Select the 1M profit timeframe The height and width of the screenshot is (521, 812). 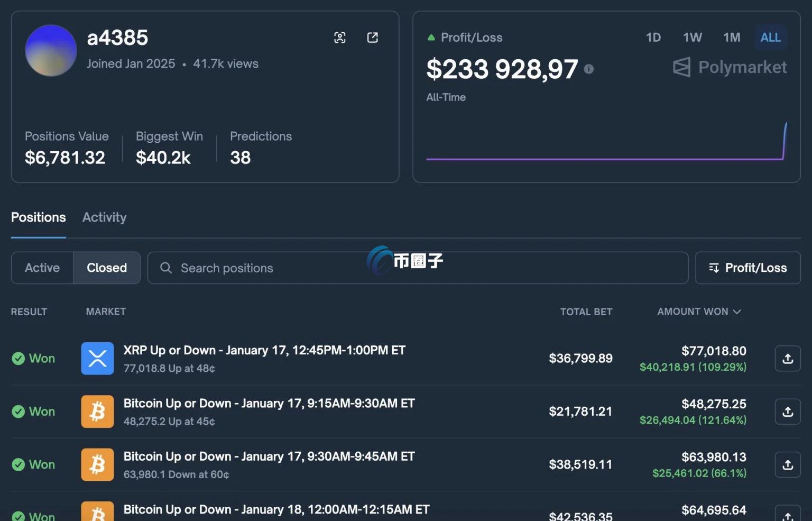point(732,38)
